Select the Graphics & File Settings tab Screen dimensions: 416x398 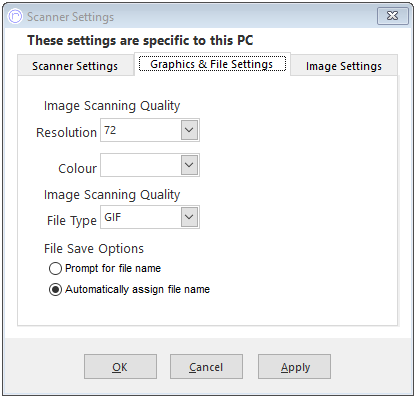pos(212,64)
